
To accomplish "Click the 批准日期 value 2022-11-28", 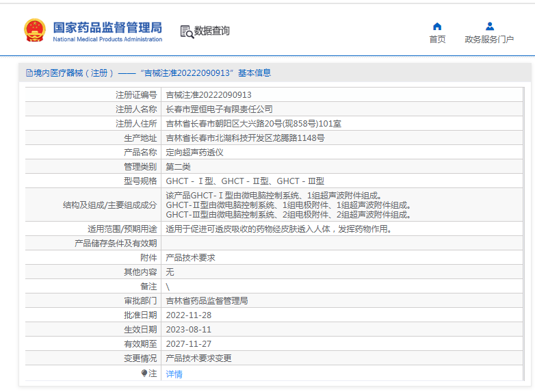I will (188, 315).
